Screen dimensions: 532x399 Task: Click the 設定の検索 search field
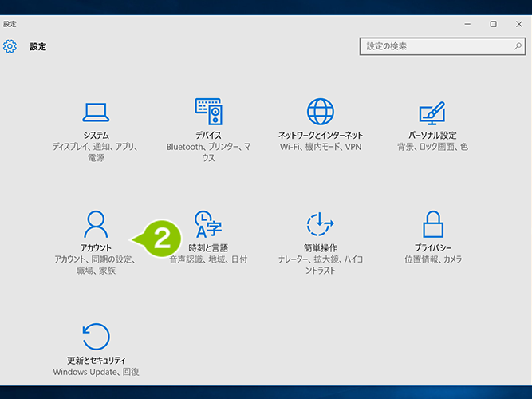point(443,46)
